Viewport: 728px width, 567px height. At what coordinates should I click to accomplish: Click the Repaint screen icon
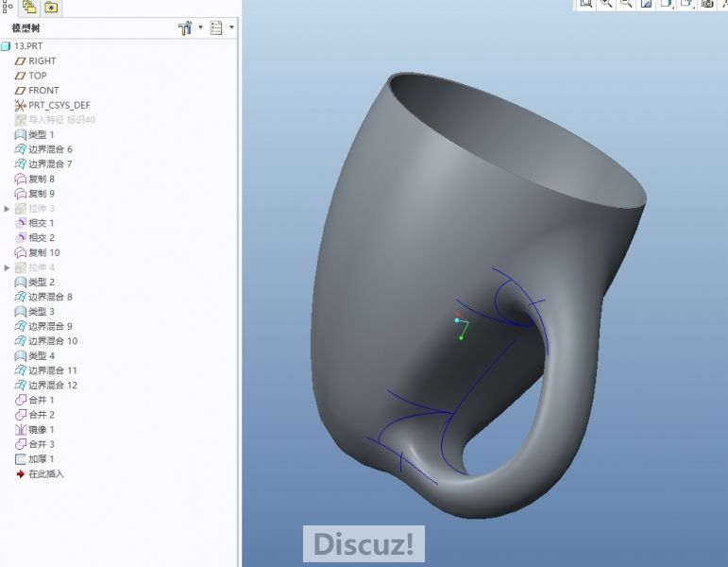click(x=646, y=4)
